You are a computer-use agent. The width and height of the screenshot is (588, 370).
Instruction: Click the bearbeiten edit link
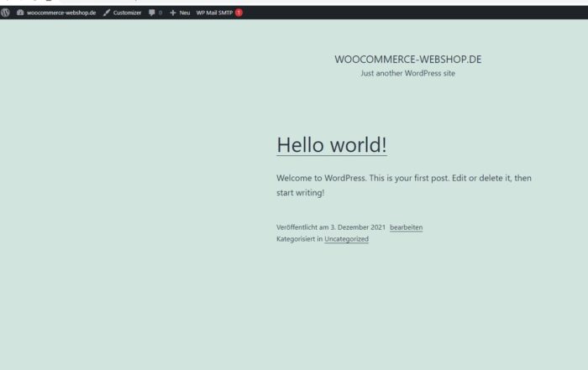(406, 227)
